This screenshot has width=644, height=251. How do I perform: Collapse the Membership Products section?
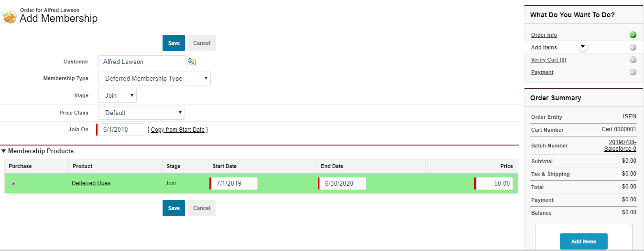tap(4, 151)
